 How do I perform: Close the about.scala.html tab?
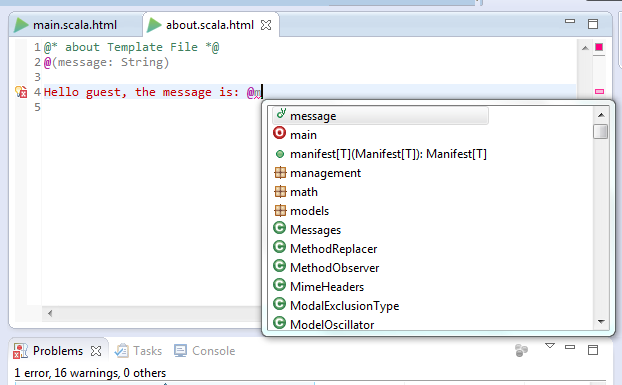pyautogui.click(x=266, y=25)
